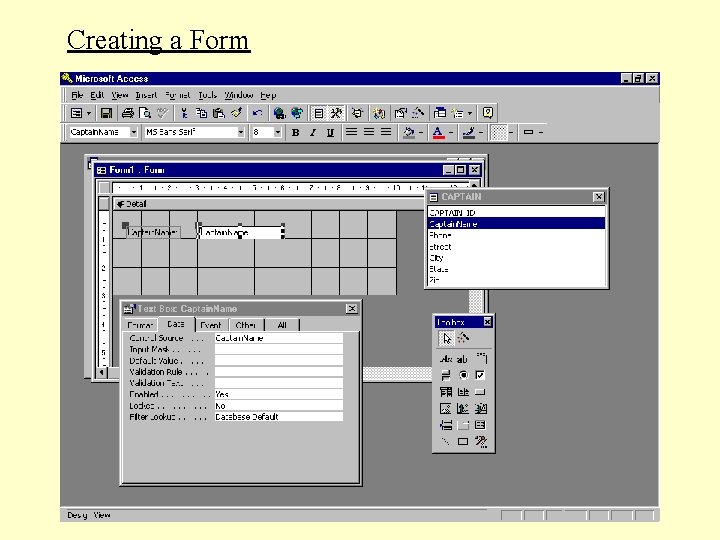Click the Detail section bar in Form1

(x=269, y=204)
